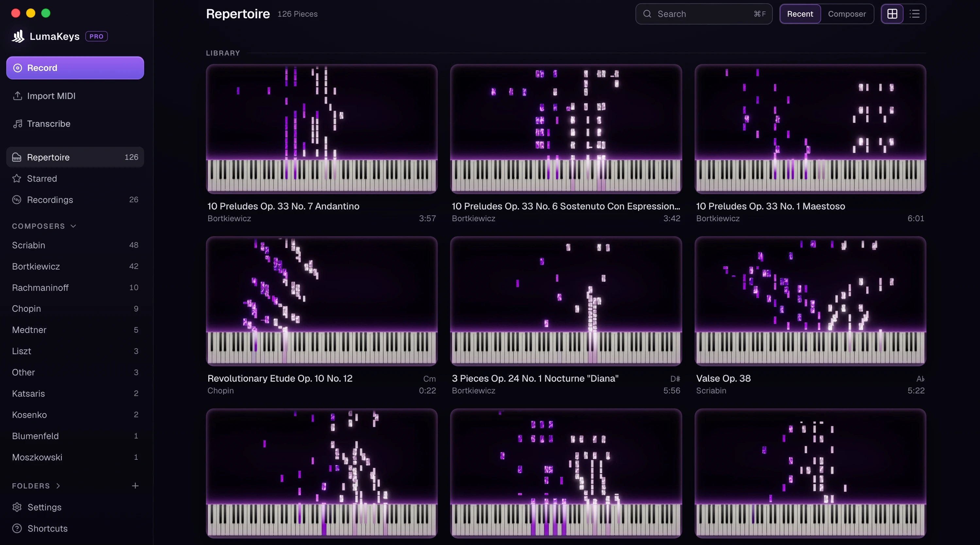Select Repertoire in the sidebar
The image size is (980, 545).
[75, 157]
